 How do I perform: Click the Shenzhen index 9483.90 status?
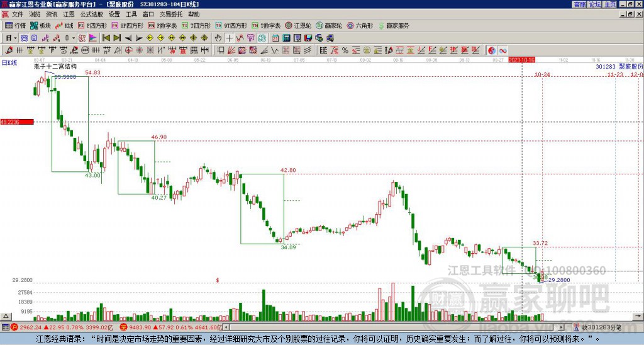tap(171, 327)
